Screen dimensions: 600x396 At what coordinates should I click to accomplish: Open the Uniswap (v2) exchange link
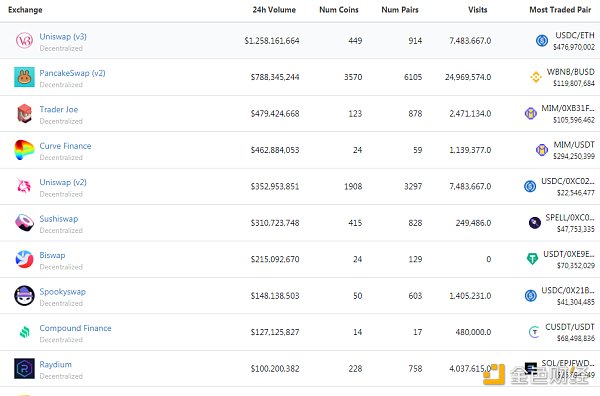pyautogui.click(x=63, y=182)
